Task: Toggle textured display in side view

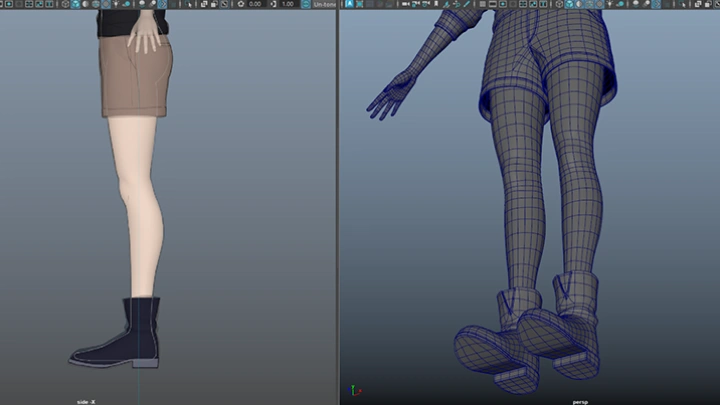Action: 106,4
